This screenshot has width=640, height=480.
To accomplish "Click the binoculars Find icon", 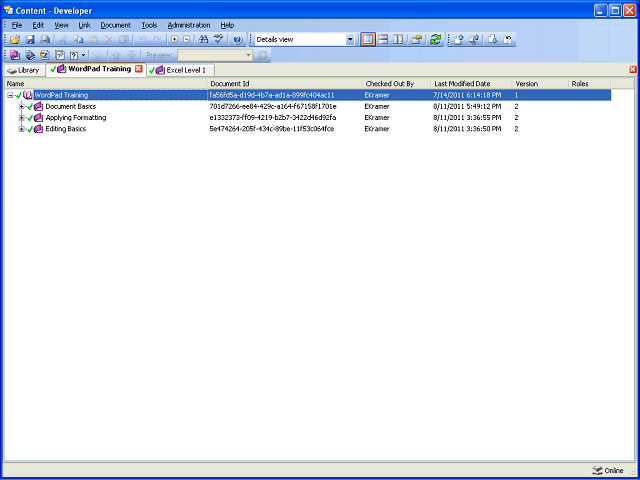I will point(204,40).
